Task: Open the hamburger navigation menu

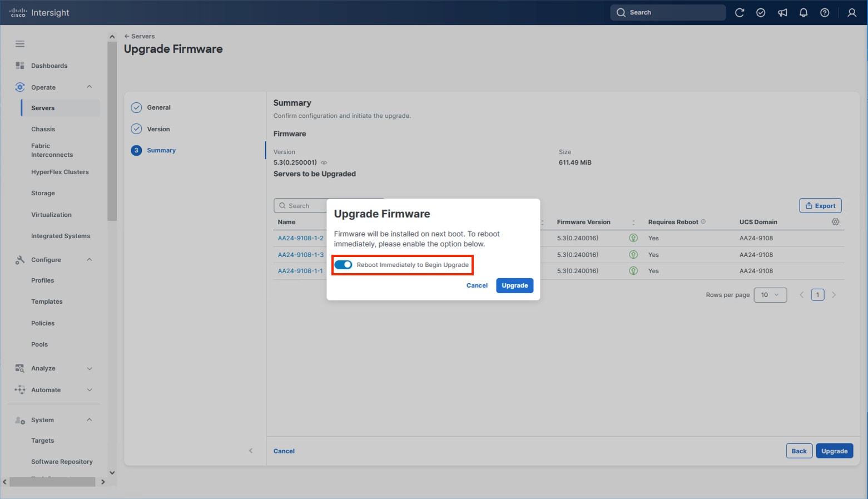Action: [x=20, y=44]
